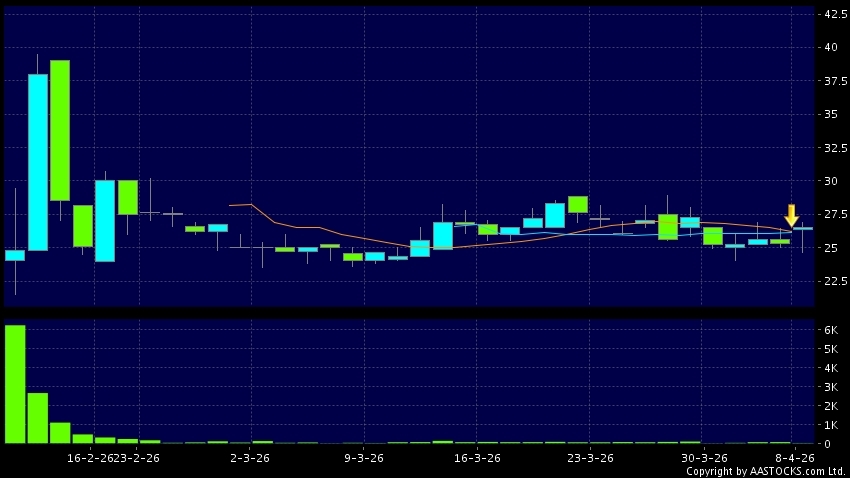Open the AASTOCKS.com Ltd. copyright text

coord(765,471)
